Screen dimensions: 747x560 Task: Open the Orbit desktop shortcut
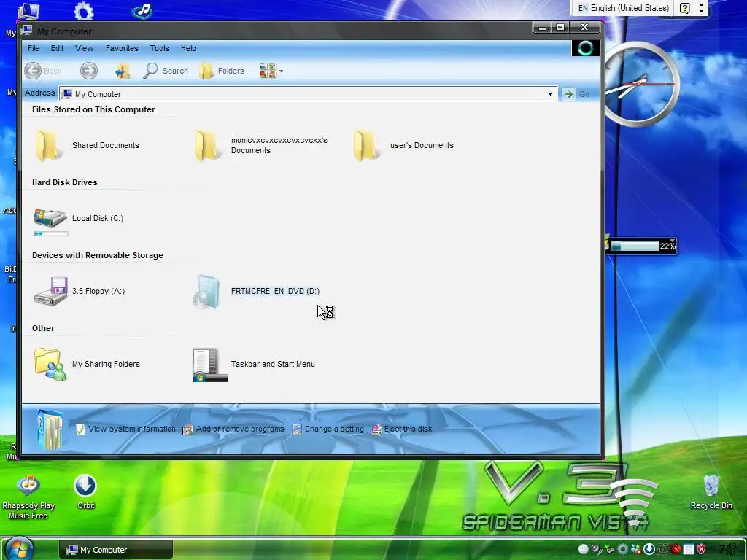coord(86,492)
